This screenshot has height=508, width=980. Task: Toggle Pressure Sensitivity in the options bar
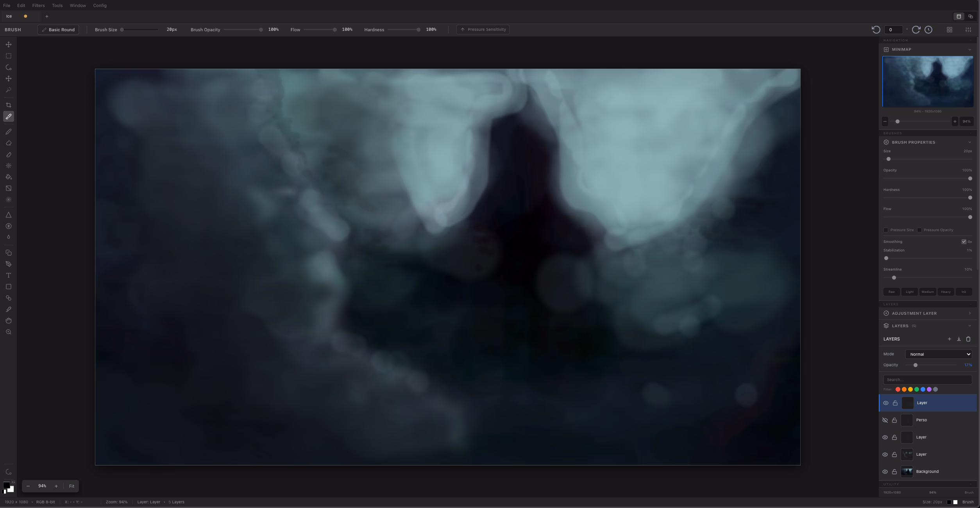click(x=483, y=30)
